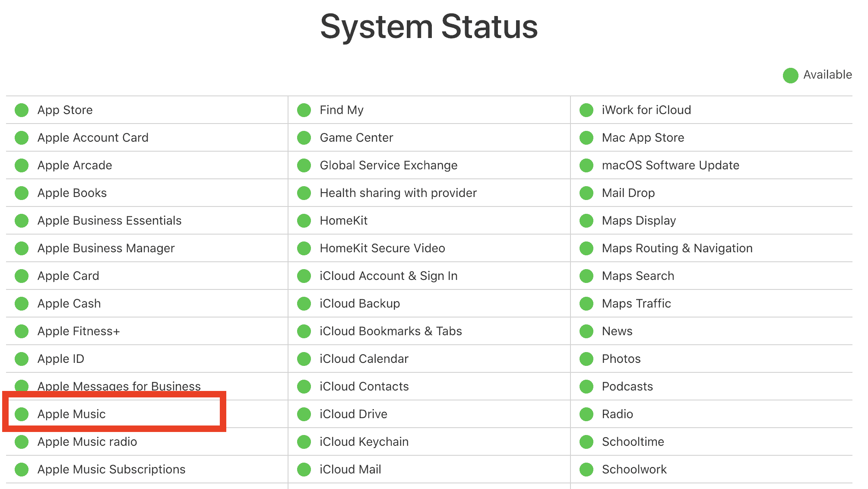Image resolution: width=868 pixels, height=489 pixels.
Task: Click the iCloud Account & Sign In entry
Action: pyautogui.click(x=388, y=276)
